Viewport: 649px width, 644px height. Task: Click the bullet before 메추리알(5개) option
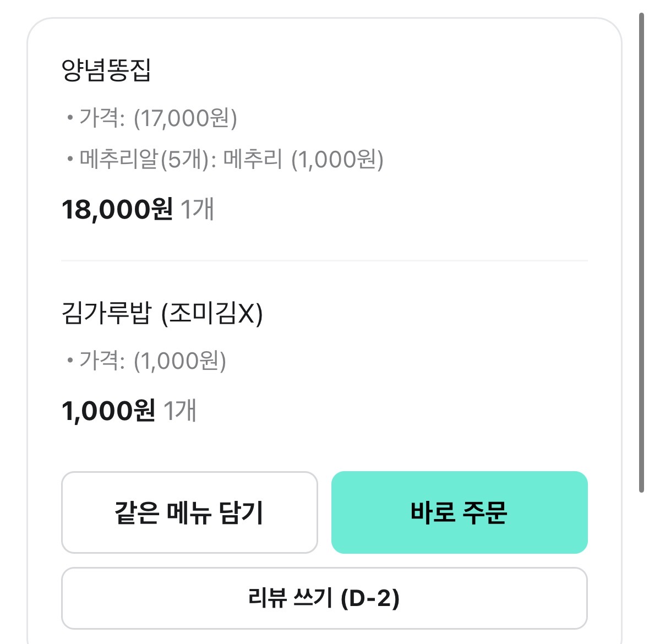pos(70,160)
